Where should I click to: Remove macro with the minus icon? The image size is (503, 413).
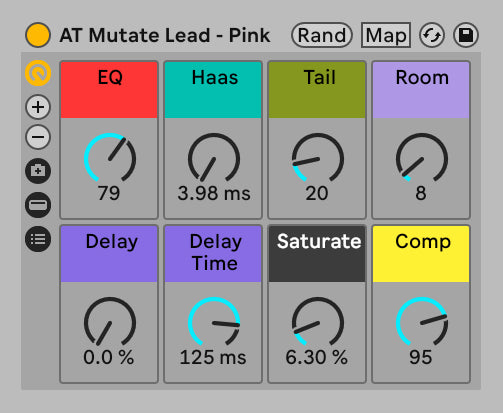[38, 137]
